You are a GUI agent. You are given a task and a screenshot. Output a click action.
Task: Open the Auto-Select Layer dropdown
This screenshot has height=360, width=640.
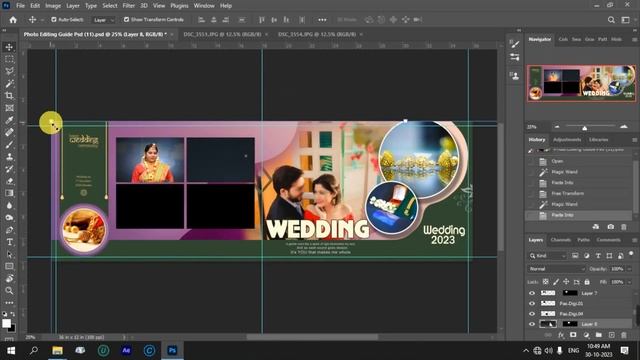[x=103, y=20]
